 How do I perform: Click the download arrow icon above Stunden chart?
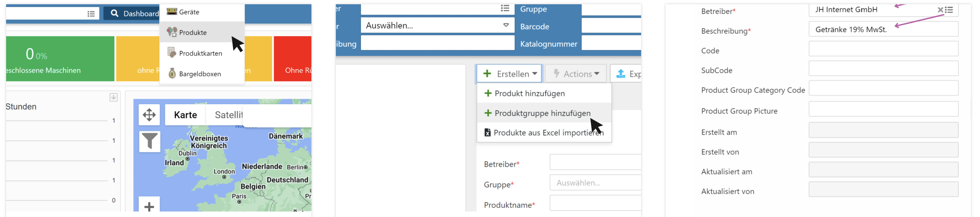(113, 97)
